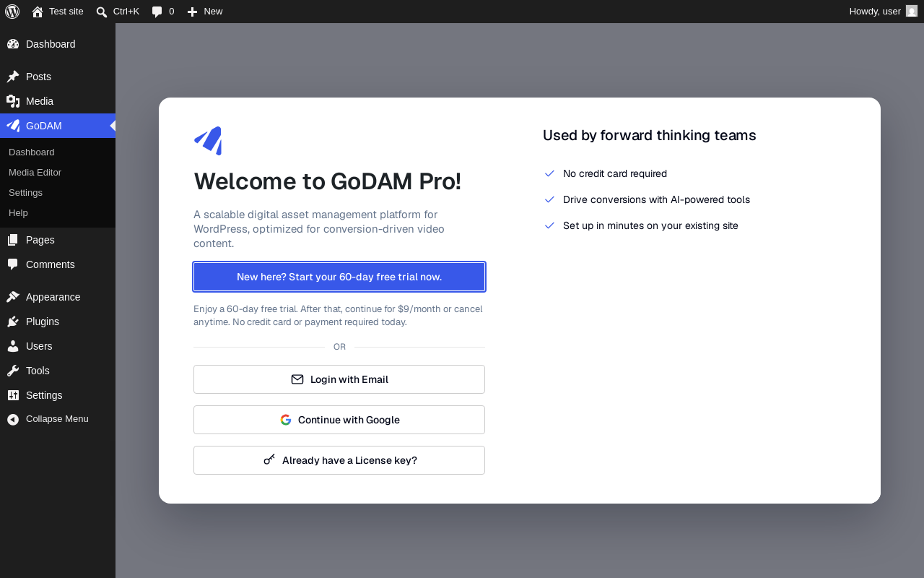Click the Dashboard gauge icon in sidebar
This screenshot has width=924, height=578.
tap(13, 44)
